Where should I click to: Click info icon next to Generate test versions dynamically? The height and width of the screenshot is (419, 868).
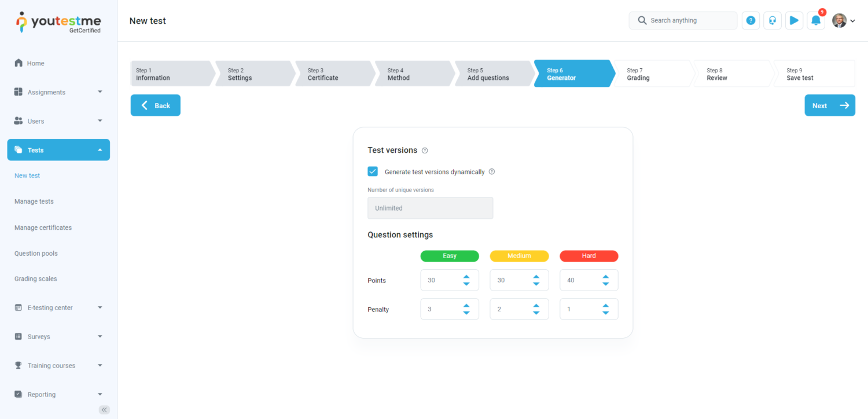coord(492,172)
